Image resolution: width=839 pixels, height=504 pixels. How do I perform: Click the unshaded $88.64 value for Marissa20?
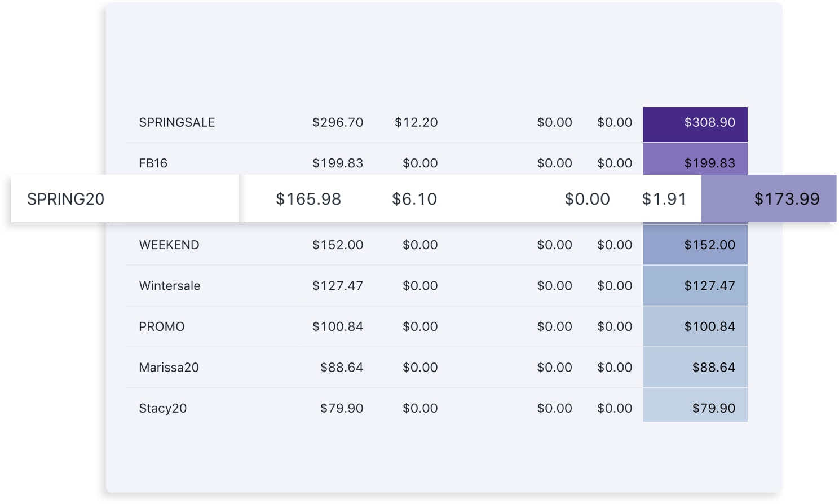coord(341,368)
